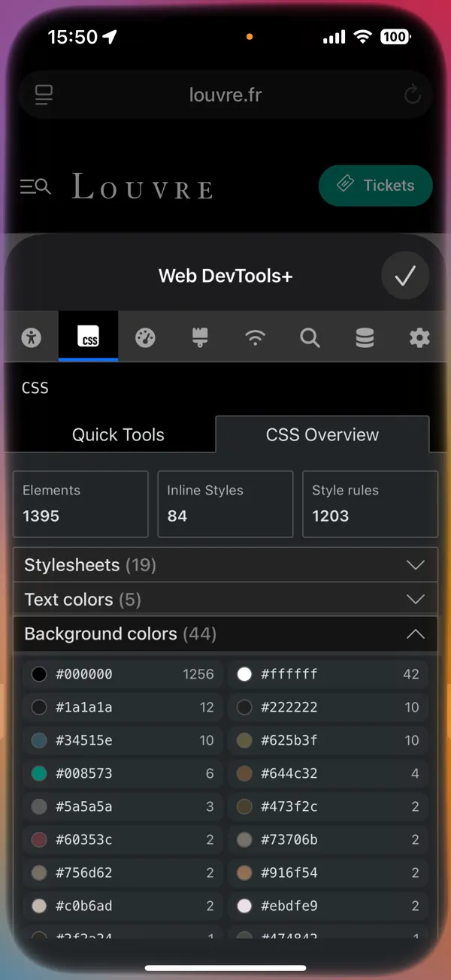Open the color palette tool
This screenshot has height=980, width=451.
tap(144, 337)
